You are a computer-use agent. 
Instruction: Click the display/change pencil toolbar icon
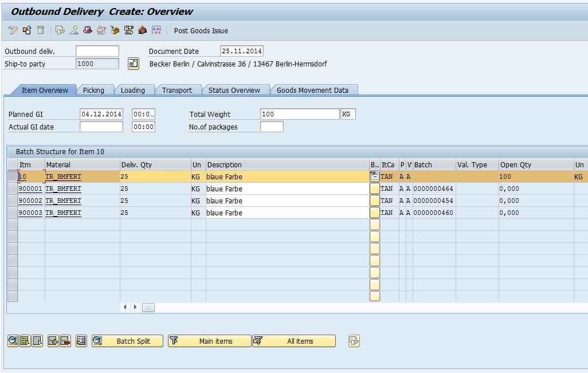point(13,30)
